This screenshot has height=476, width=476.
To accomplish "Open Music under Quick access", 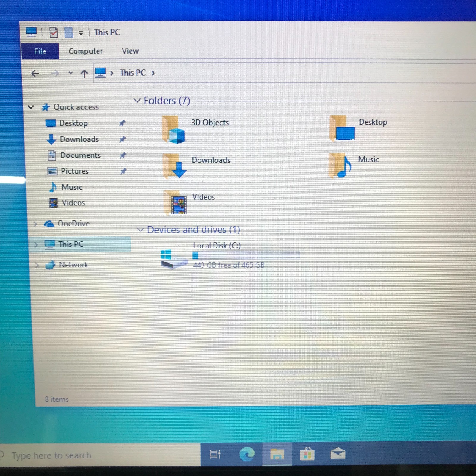I will [72, 187].
